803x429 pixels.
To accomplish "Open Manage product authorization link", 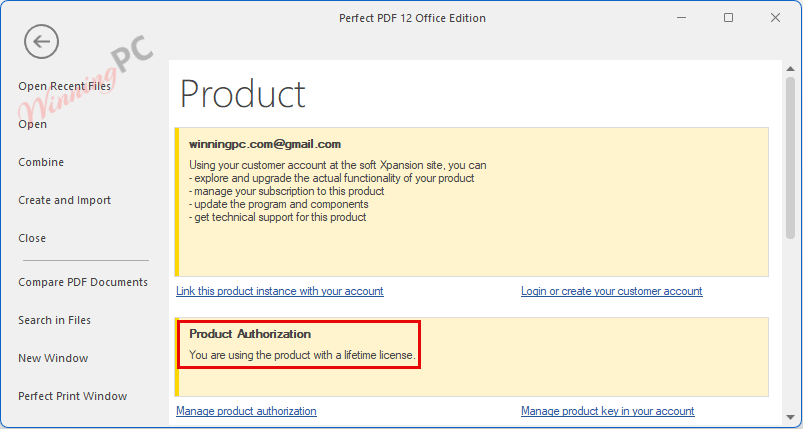I will [x=246, y=411].
